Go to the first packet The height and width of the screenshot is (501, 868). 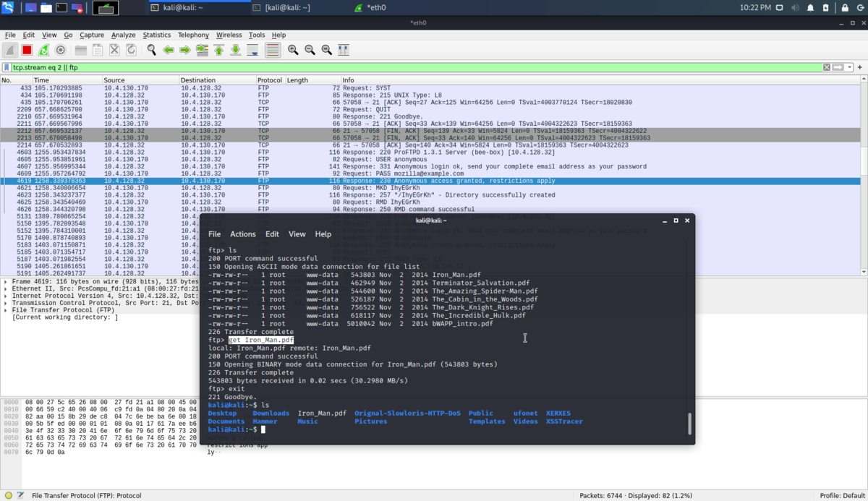[218, 49]
